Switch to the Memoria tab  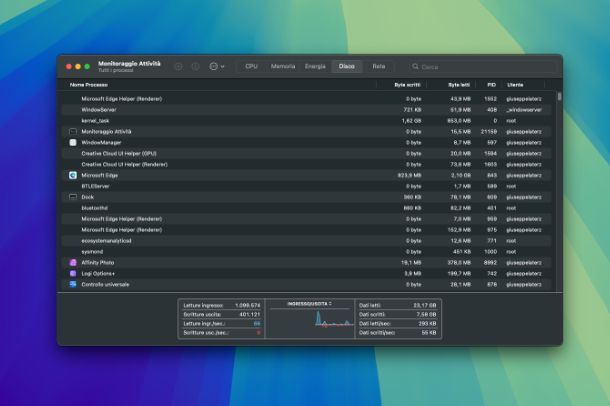click(x=283, y=66)
